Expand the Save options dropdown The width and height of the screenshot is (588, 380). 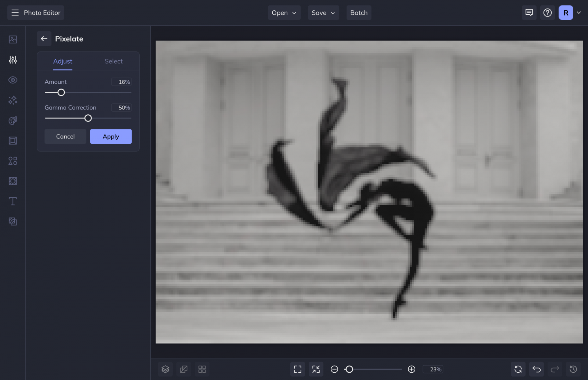(x=323, y=12)
